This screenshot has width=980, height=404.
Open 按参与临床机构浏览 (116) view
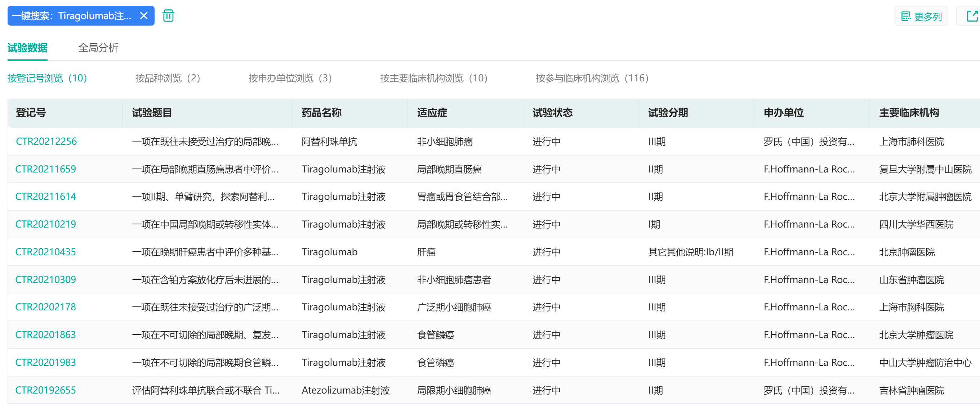592,78
